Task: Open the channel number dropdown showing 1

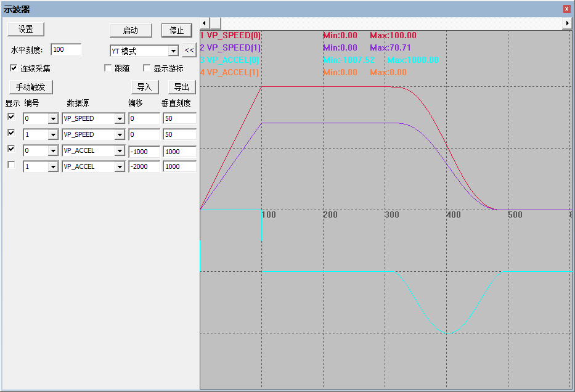Action: [53, 134]
